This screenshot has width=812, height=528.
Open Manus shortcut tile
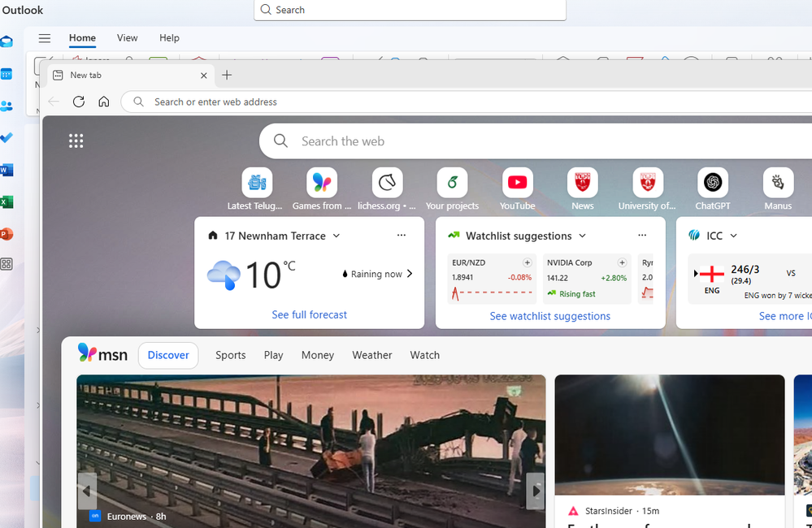click(x=778, y=189)
